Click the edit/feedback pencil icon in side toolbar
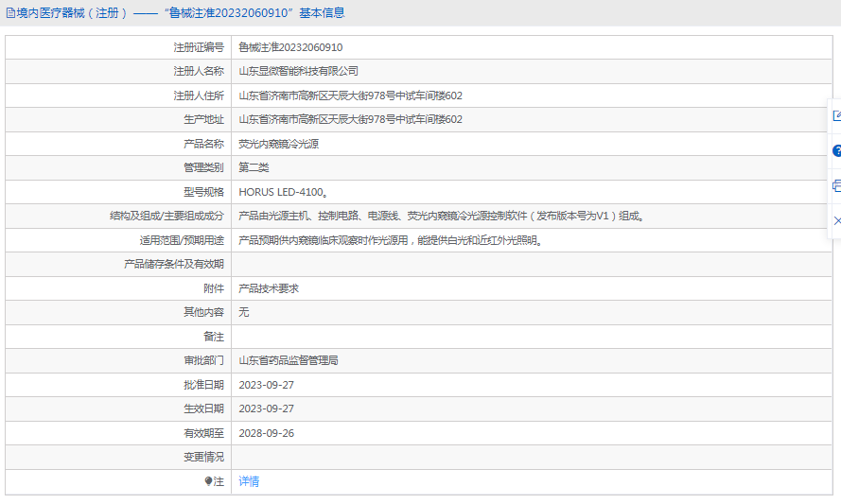Screen dimensions: 841x504 point(836,115)
